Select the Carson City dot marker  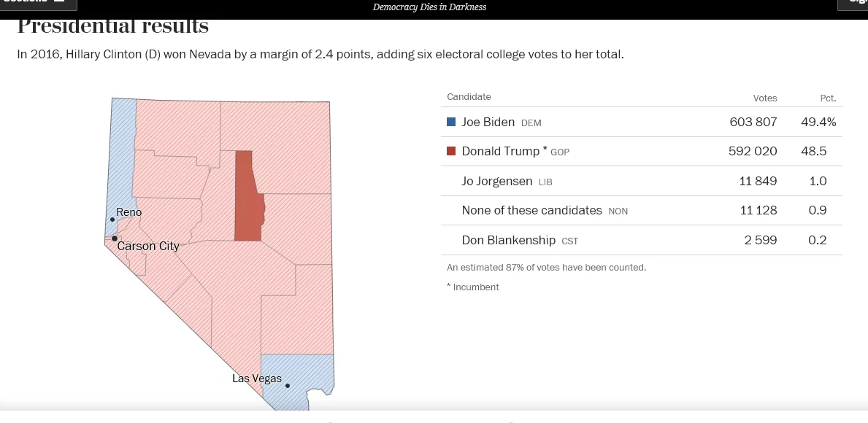115,238
